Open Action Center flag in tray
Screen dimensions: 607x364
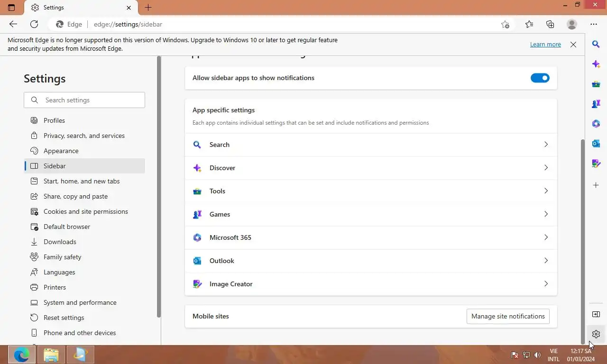click(515, 355)
